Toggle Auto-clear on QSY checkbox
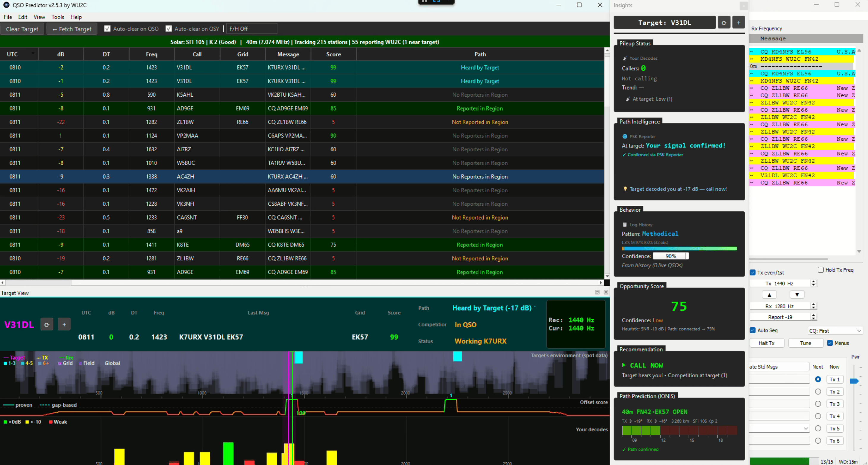The width and height of the screenshot is (868, 465). click(x=169, y=29)
